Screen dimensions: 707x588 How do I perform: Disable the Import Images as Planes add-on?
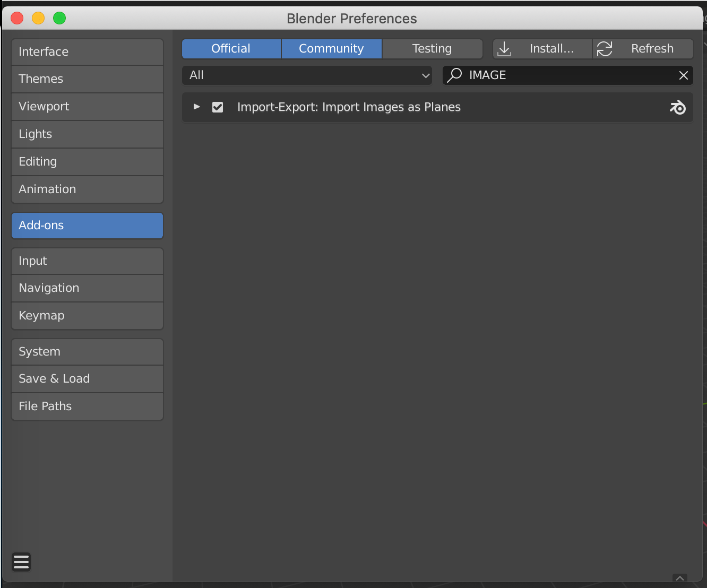click(x=218, y=107)
